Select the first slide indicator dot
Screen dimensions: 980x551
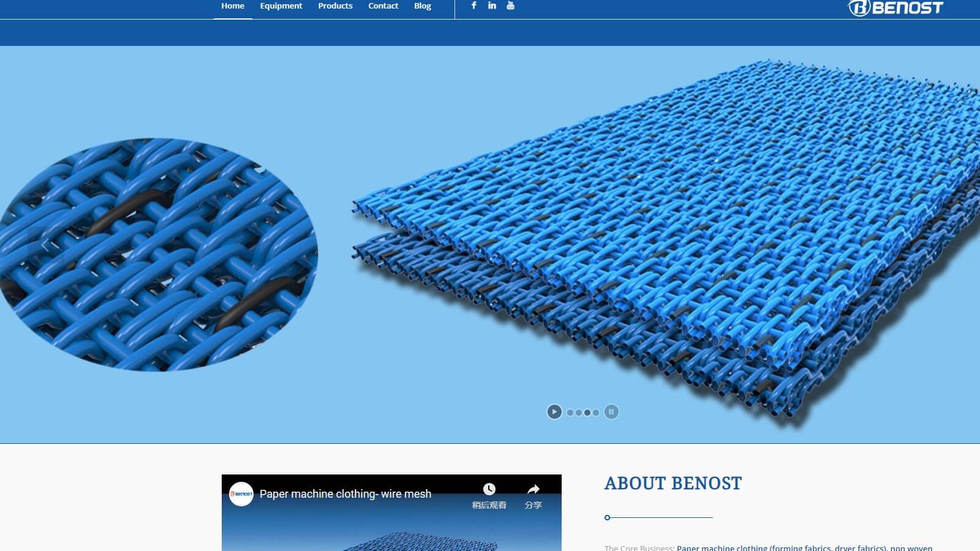(x=570, y=413)
